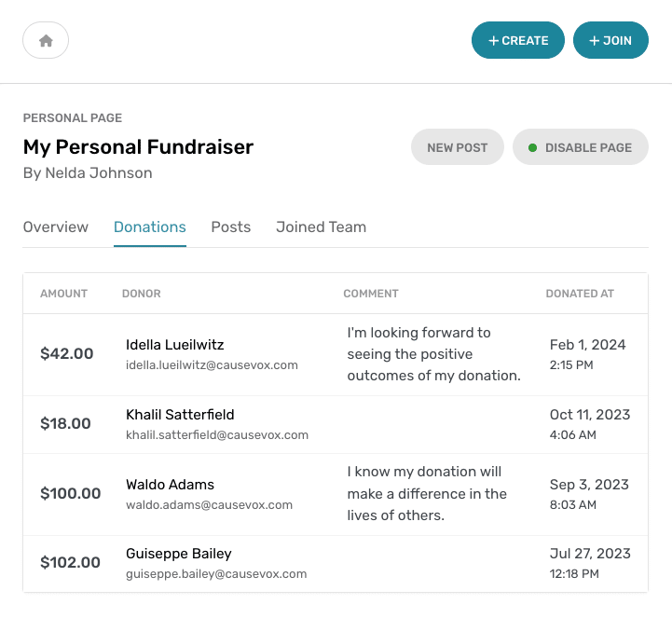Click the + JOIN button
This screenshot has height=618, width=672.
(x=610, y=40)
